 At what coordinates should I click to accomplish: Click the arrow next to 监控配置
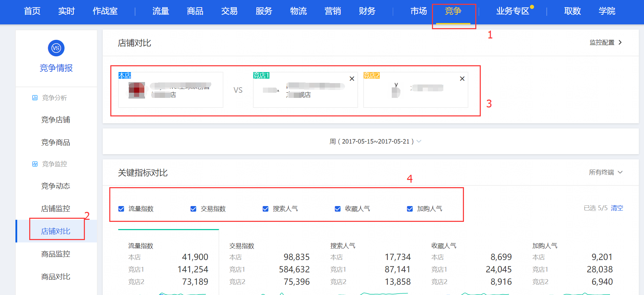click(620, 43)
